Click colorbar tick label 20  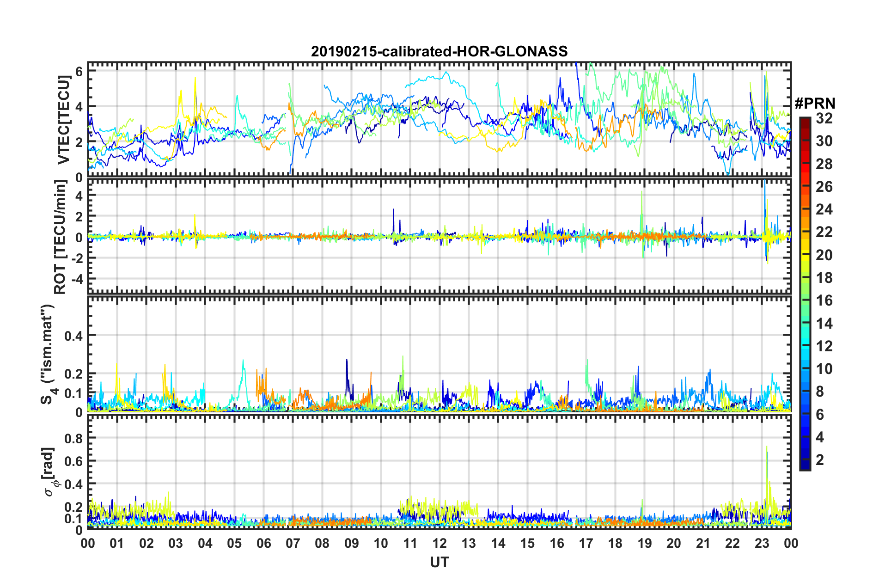[824, 255]
